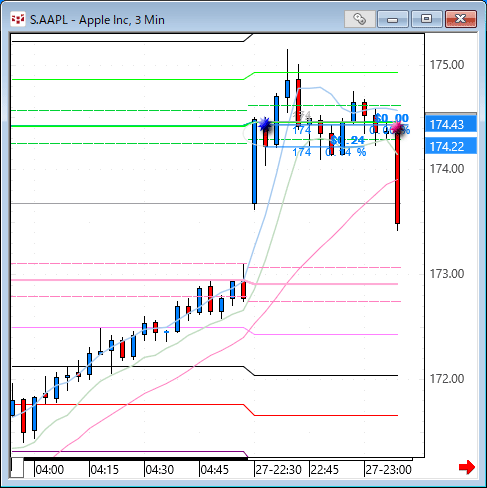Viewport: 487px width, 488px height.
Task: Maximize the chart window
Action: tap(426, 19)
